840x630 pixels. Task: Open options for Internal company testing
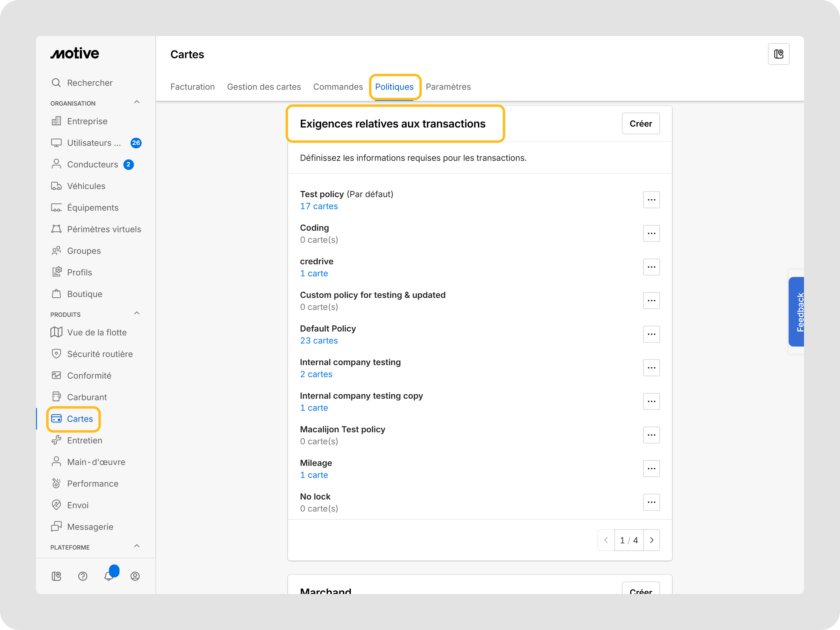tap(651, 368)
